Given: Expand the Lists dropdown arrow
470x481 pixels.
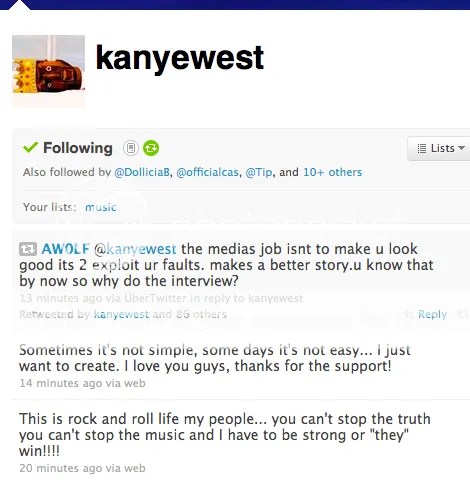Looking at the screenshot, I should pos(462,148).
